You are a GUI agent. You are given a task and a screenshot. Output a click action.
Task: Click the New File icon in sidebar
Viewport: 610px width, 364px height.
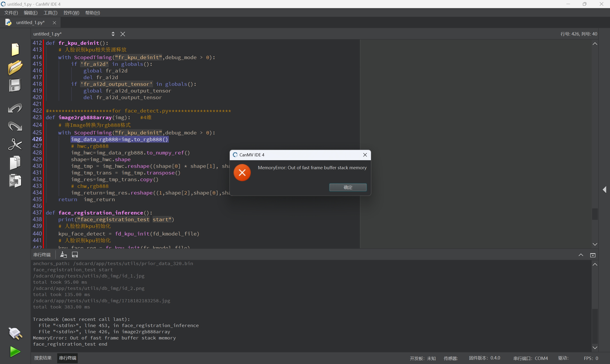tap(15, 49)
